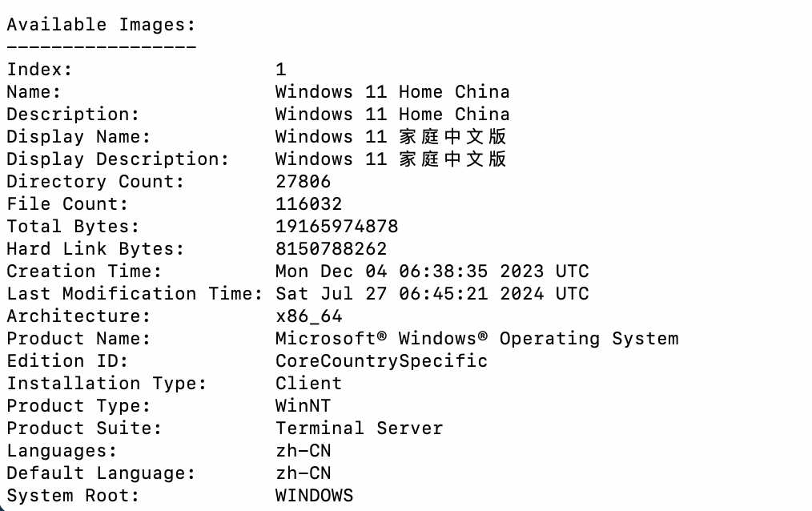Click the Directory Count value 27806
The height and width of the screenshot is (511, 812).
[303, 182]
